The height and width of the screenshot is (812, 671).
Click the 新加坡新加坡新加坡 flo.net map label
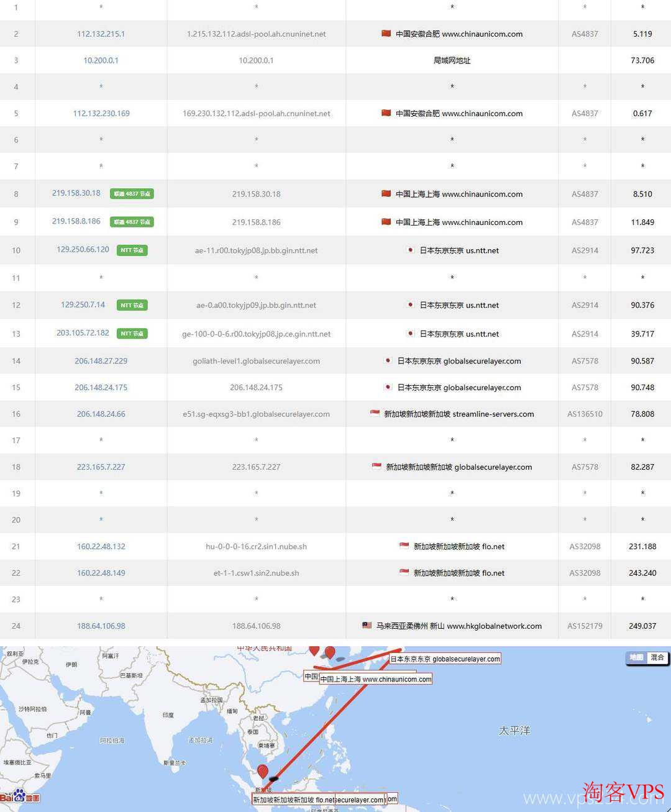293,800
